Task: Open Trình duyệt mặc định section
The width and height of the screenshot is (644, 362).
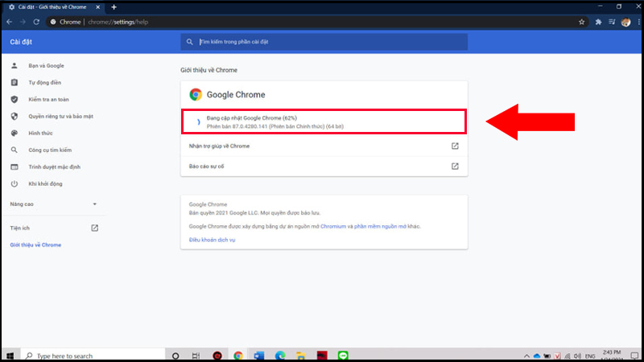Action: [54, 167]
